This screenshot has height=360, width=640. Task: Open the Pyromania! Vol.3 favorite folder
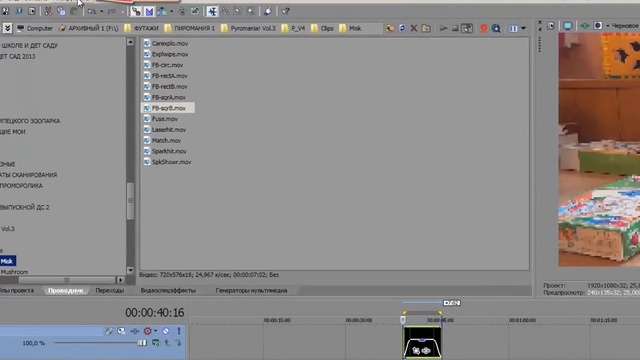tap(248, 28)
